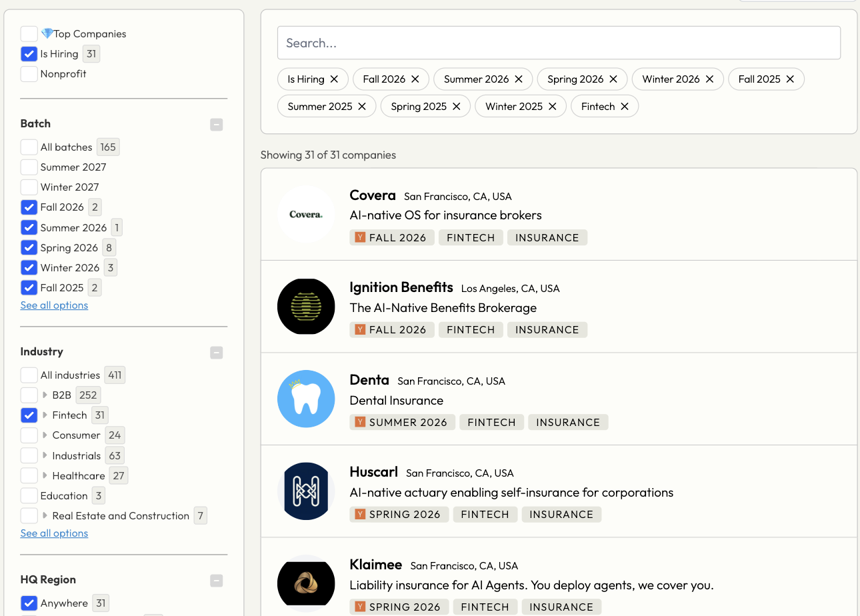Image resolution: width=860 pixels, height=616 pixels.
Task: Remove the Summer 2026 filter chip
Action: coord(519,79)
